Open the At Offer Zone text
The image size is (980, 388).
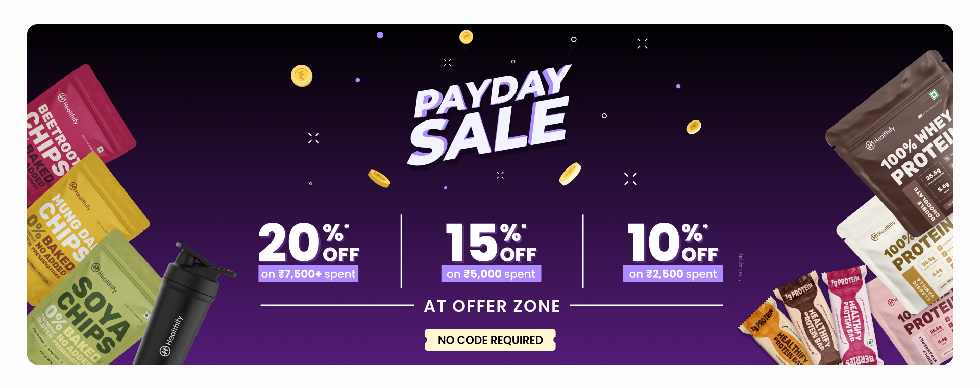tap(492, 306)
